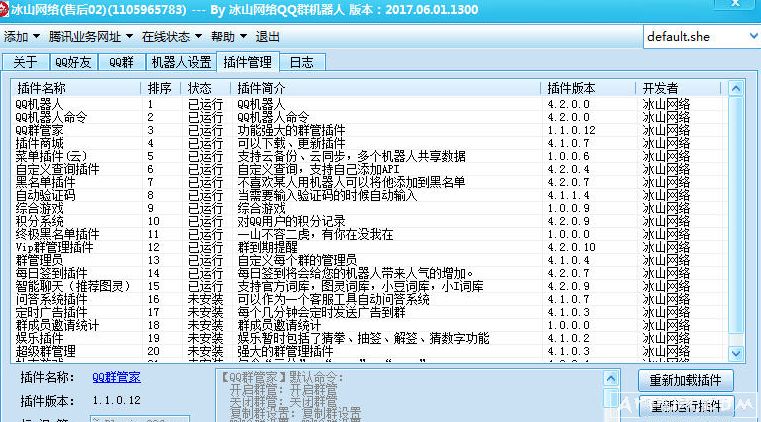Click inside the QQ群管家 command description box
This screenshot has height=422, width=761.
coord(410,396)
